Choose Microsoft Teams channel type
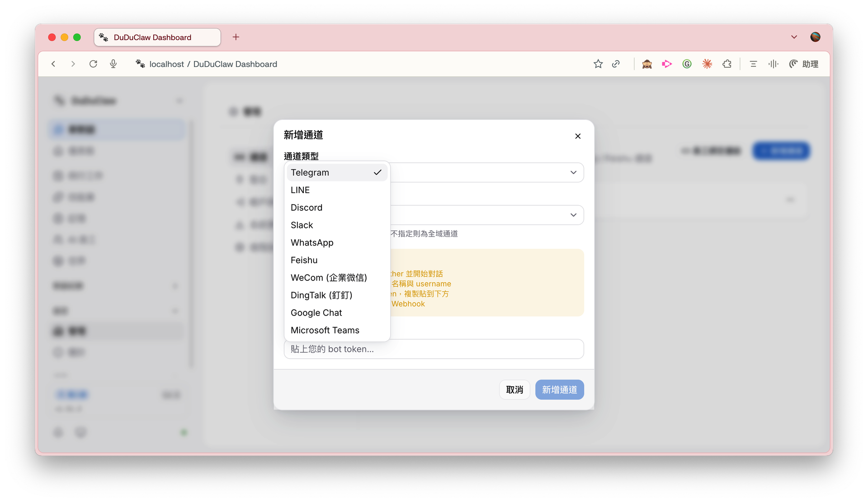 tap(337, 331)
